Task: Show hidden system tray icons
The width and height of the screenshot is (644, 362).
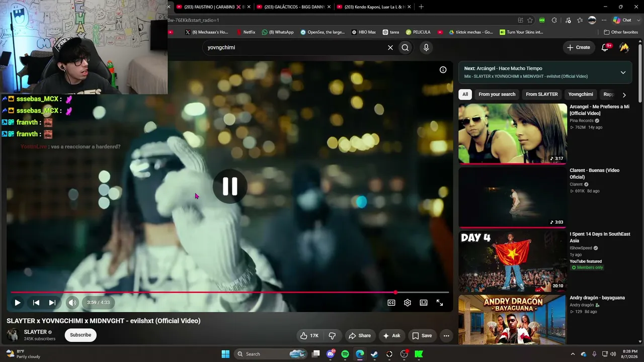Action: (573, 354)
